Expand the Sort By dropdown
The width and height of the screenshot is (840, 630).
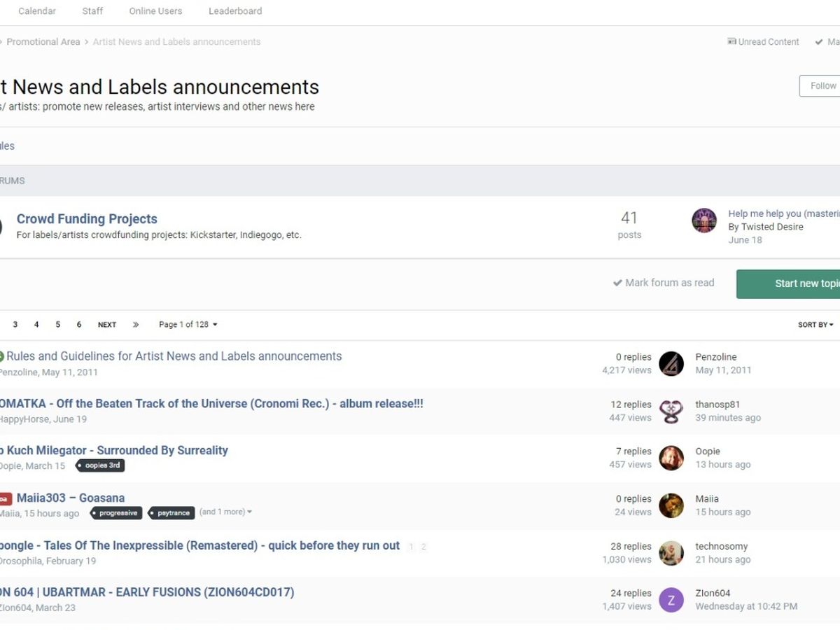point(815,325)
